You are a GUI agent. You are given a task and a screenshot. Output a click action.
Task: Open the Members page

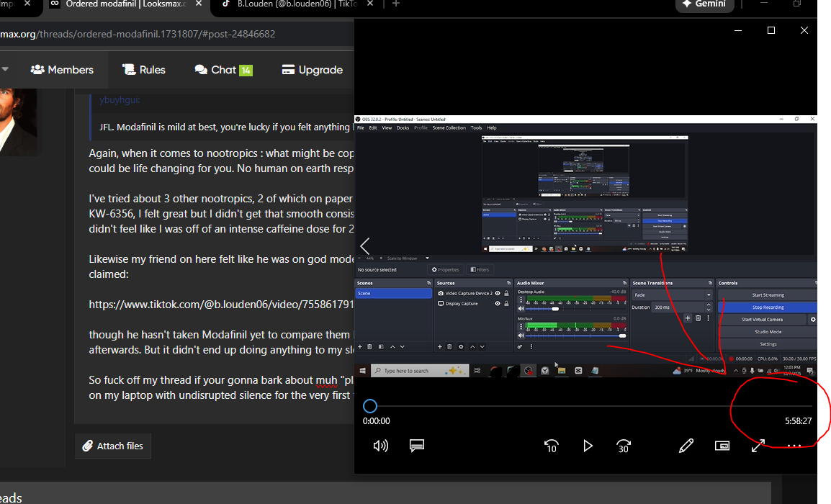[x=62, y=70]
